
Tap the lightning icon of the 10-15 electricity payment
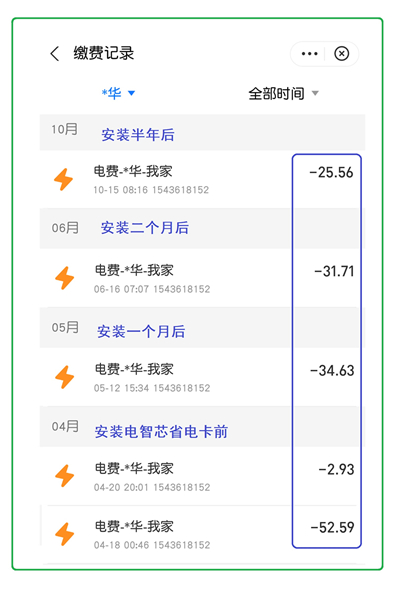tap(63, 179)
